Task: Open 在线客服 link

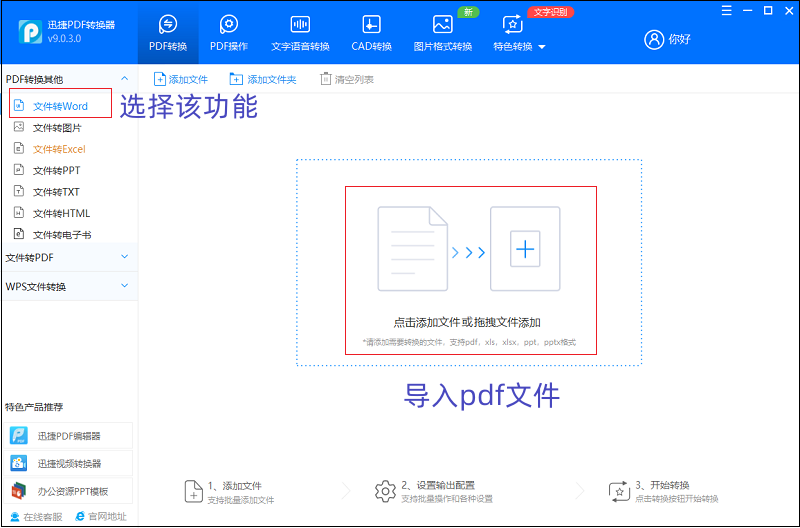Action: pos(37,517)
